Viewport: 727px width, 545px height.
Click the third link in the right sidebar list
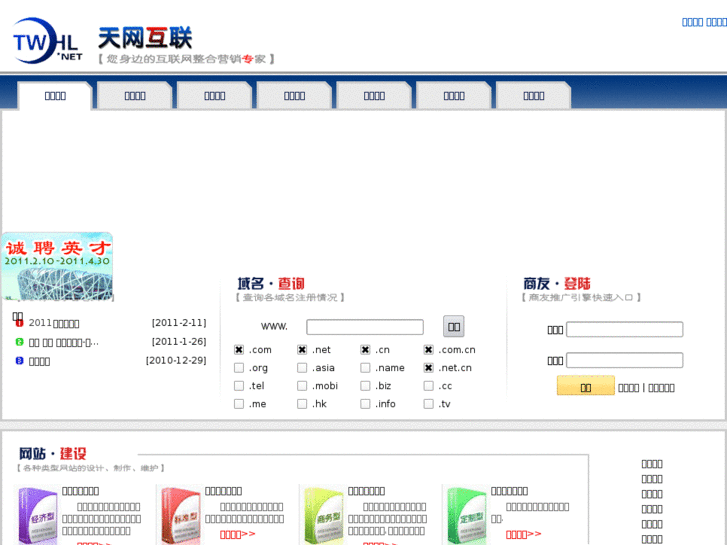pyautogui.click(x=652, y=494)
